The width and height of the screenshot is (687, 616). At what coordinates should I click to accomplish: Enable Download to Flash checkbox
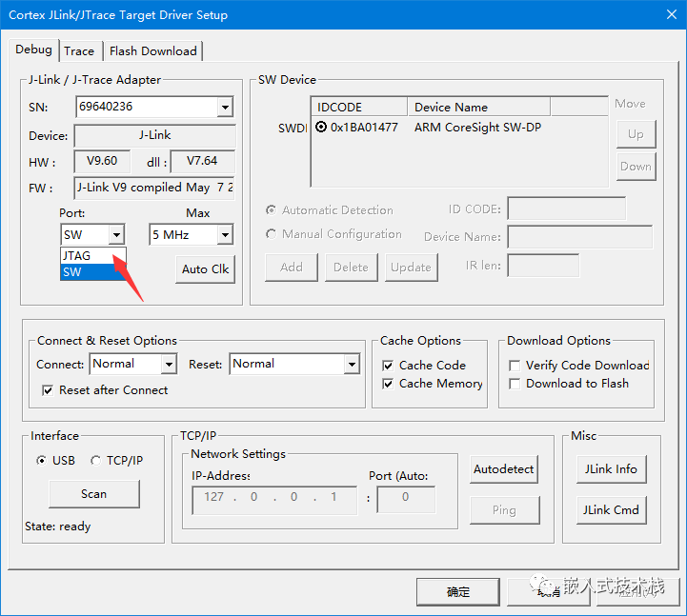tap(515, 384)
